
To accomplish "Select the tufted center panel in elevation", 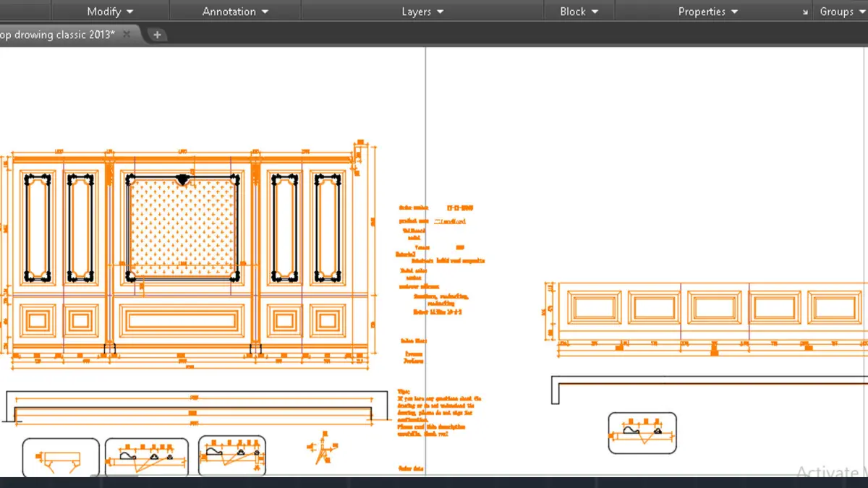I will (x=182, y=227).
